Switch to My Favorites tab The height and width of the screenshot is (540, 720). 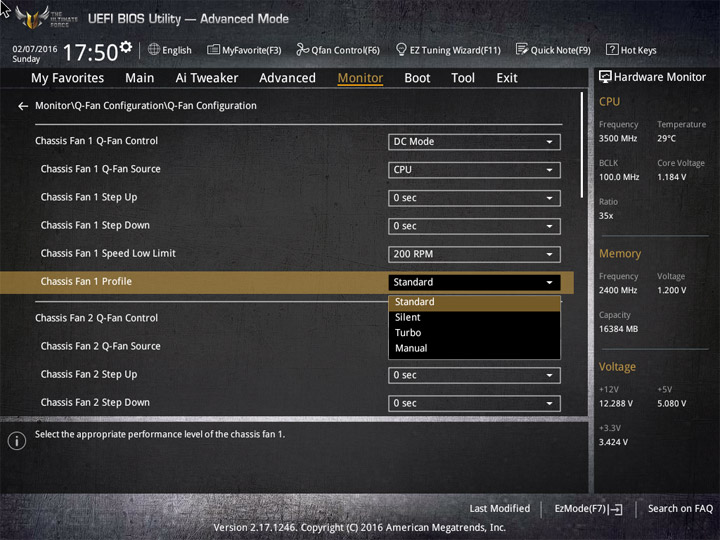tap(68, 78)
